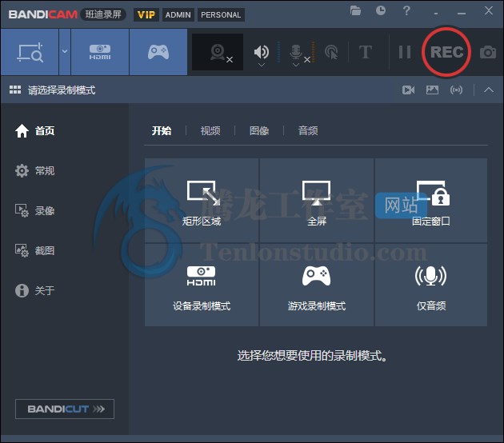Open 常规 settings in the sidebar

[45, 171]
